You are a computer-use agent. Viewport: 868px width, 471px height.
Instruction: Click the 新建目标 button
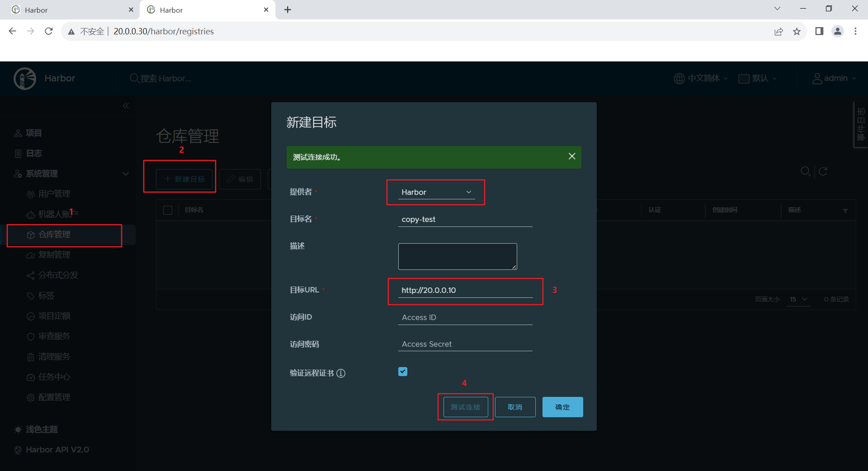point(184,179)
